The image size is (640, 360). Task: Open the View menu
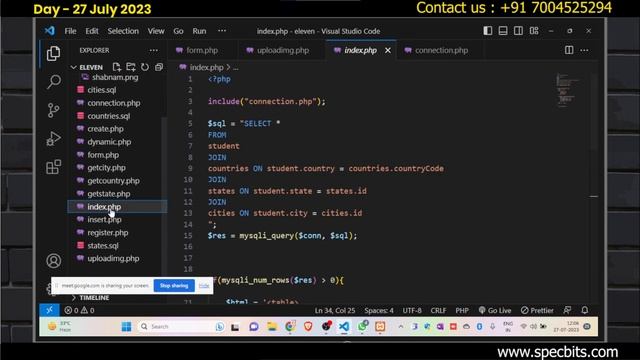coord(156,31)
